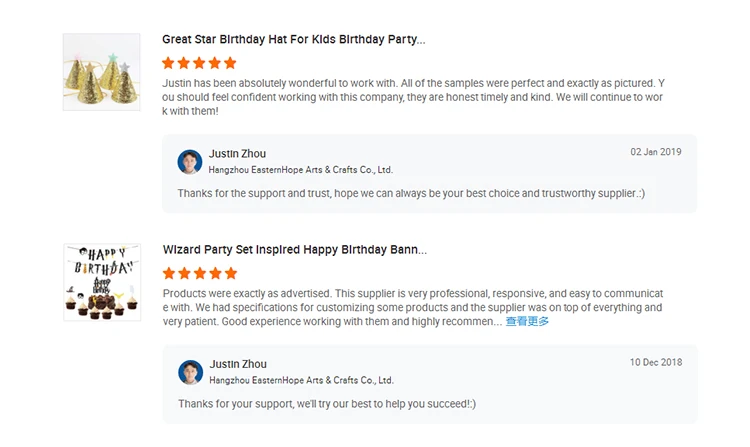This screenshot has height=447, width=750.
Task: Click the fifth star of hat review rating
Action: [230, 63]
